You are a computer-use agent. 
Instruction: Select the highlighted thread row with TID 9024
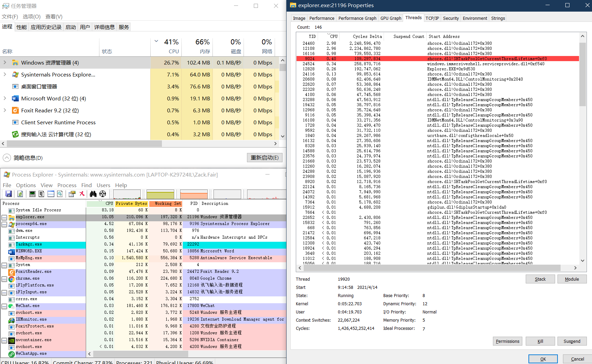point(438,59)
